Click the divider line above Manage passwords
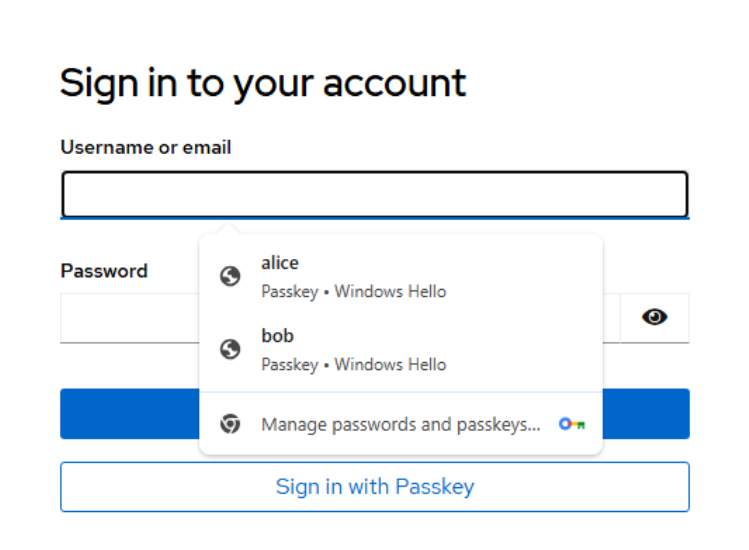 click(x=400, y=392)
